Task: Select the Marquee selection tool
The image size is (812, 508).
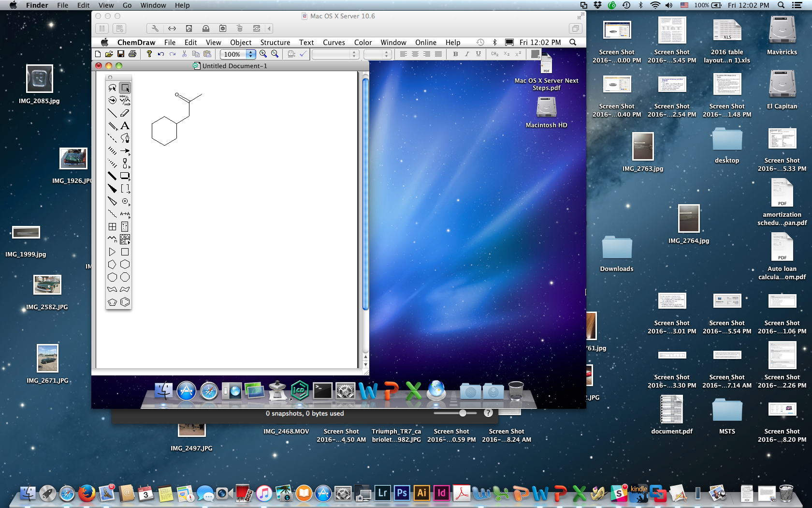Action: pyautogui.click(x=125, y=88)
